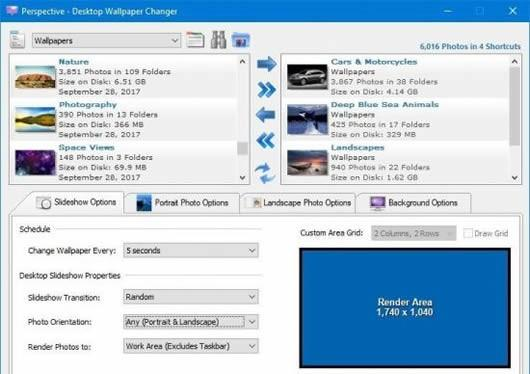The image size is (530, 374).
Task: Click the circular refresh arrows icon
Action: click(x=265, y=173)
